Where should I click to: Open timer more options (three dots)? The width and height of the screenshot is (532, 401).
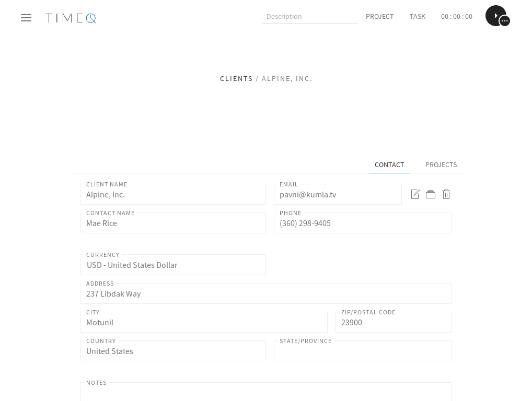coord(505,21)
